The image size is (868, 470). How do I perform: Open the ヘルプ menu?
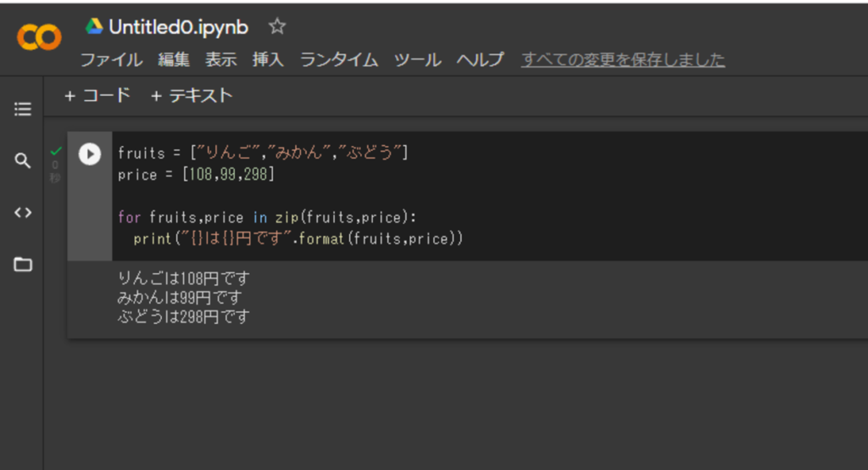tap(481, 60)
